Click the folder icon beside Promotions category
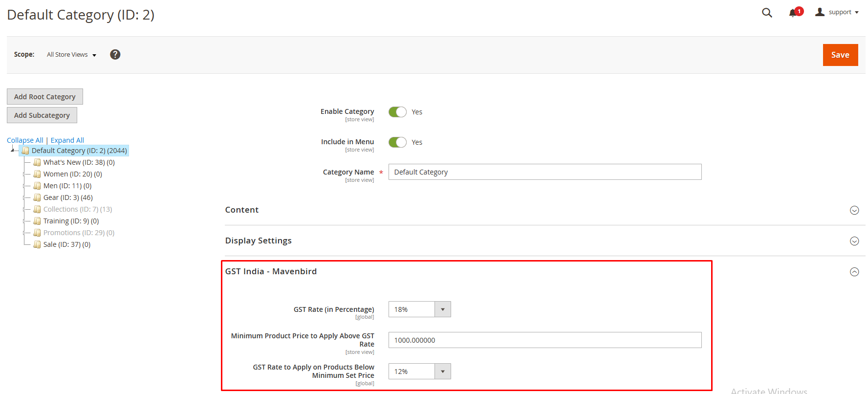868x394 pixels. tap(37, 233)
